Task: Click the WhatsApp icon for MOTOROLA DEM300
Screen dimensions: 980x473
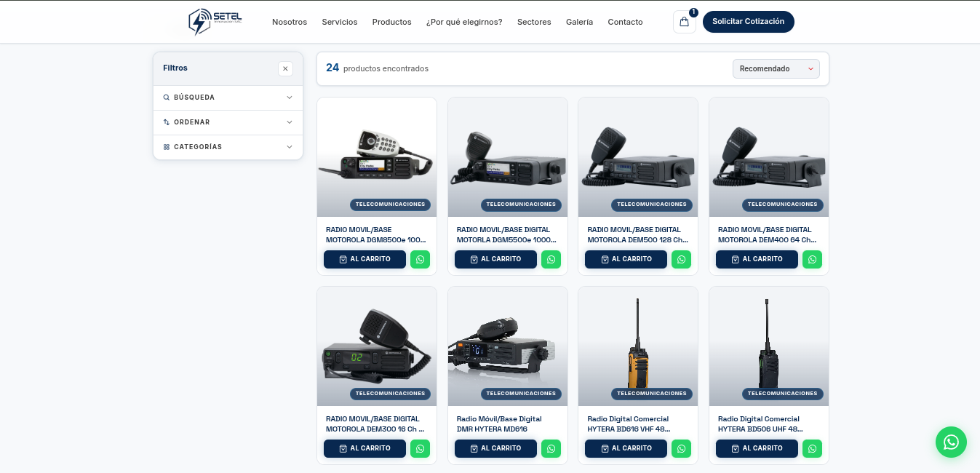Action: tap(420, 448)
